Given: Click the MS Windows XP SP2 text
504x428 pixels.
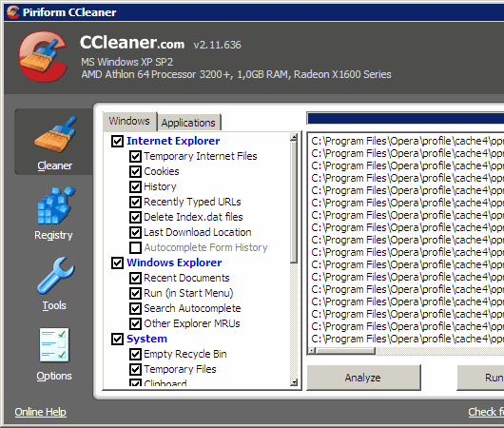Looking at the screenshot, I should pyautogui.click(x=127, y=62).
